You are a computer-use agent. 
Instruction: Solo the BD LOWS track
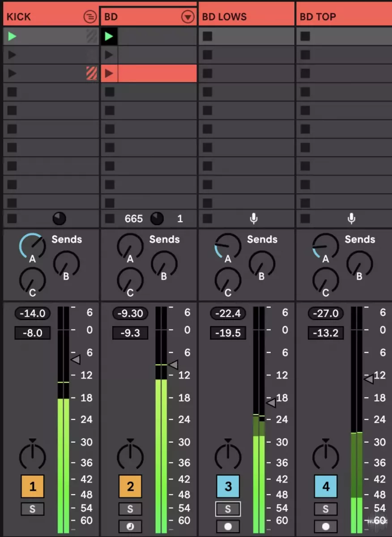(228, 509)
